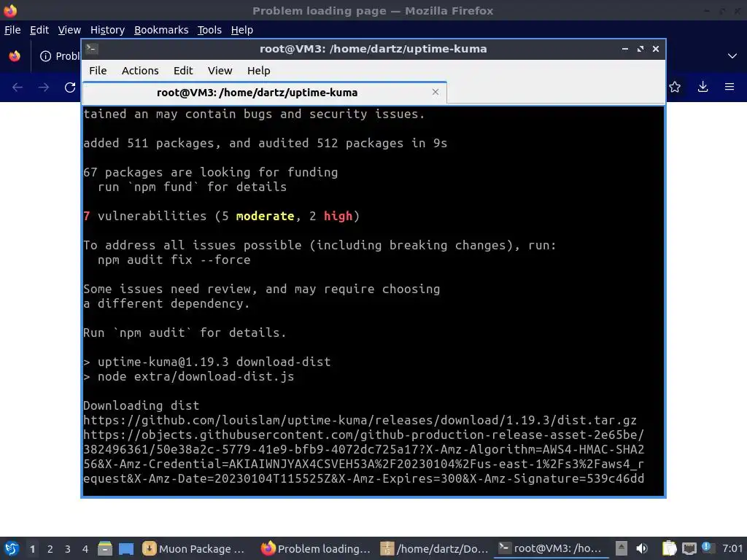Viewport: 747px width, 560px height.
Task: Switch to workspace 1 in pager
Action: tap(32, 549)
